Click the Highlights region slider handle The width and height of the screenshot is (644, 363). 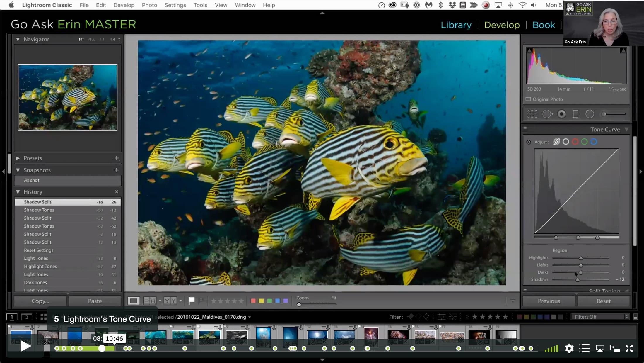[x=581, y=258]
